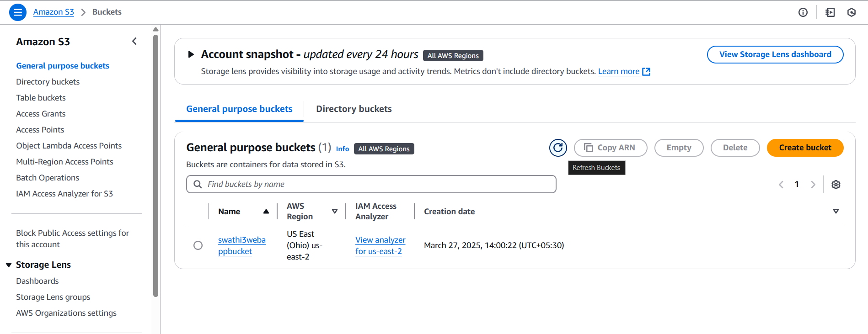The image size is (868, 334).
Task: Click All AWS Regions badge beside bucket count
Action: pyautogui.click(x=384, y=149)
